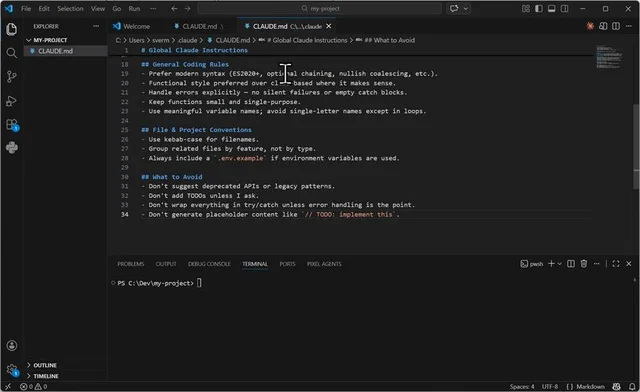
Task: Open terminal panel More Actions ellipsis
Action: (596, 264)
